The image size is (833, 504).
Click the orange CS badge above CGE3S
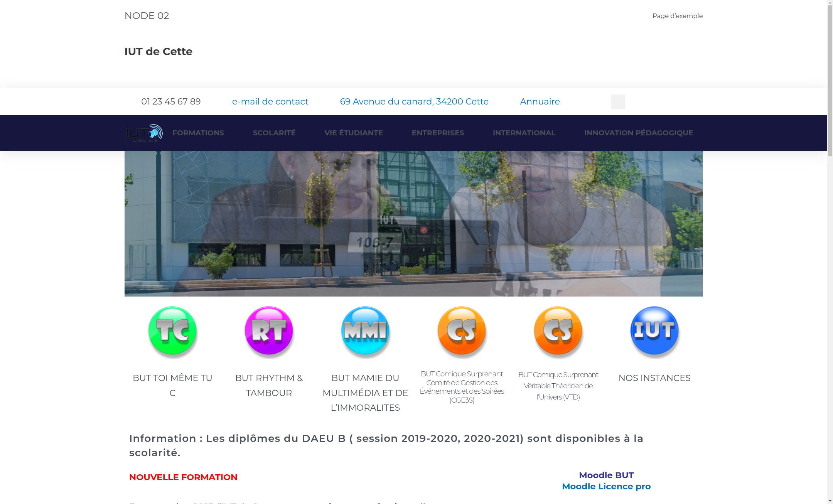462,331
